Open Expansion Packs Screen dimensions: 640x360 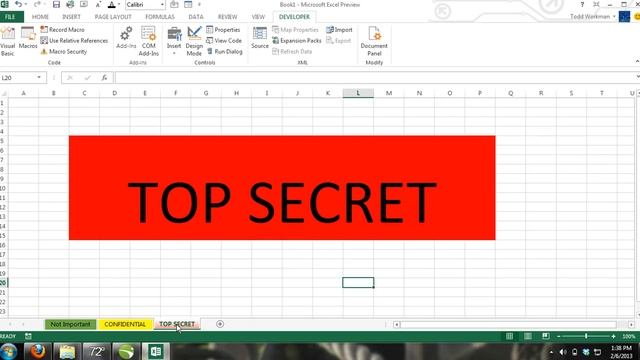tap(297, 41)
